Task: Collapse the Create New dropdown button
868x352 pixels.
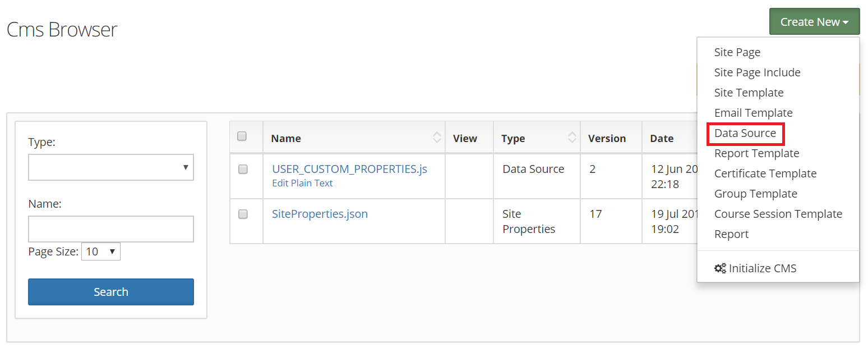Action: [x=814, y=22]
